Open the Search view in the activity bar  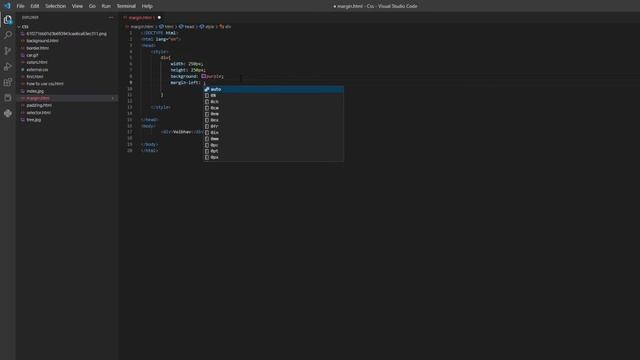[x=8, y=35]
